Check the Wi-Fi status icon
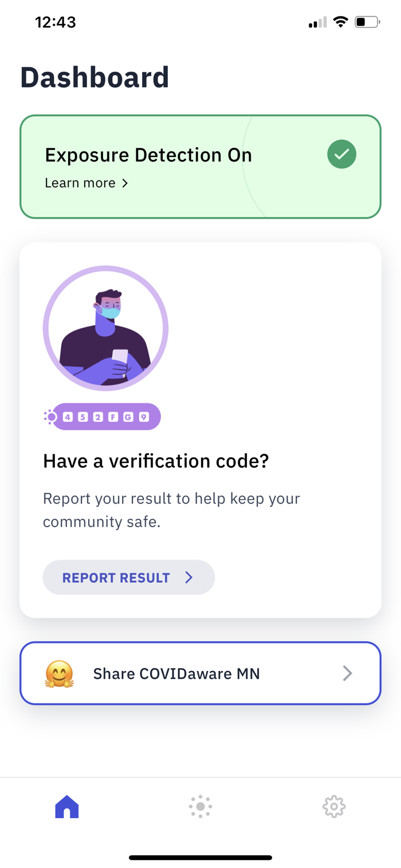Screen dimensions: 401x868 click(x=341, y=22)
